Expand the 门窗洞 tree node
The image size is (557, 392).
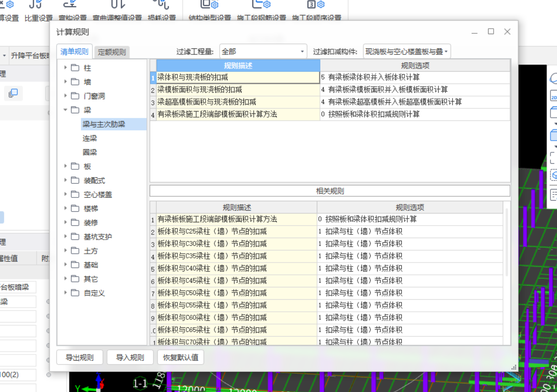tap(65, 96)
